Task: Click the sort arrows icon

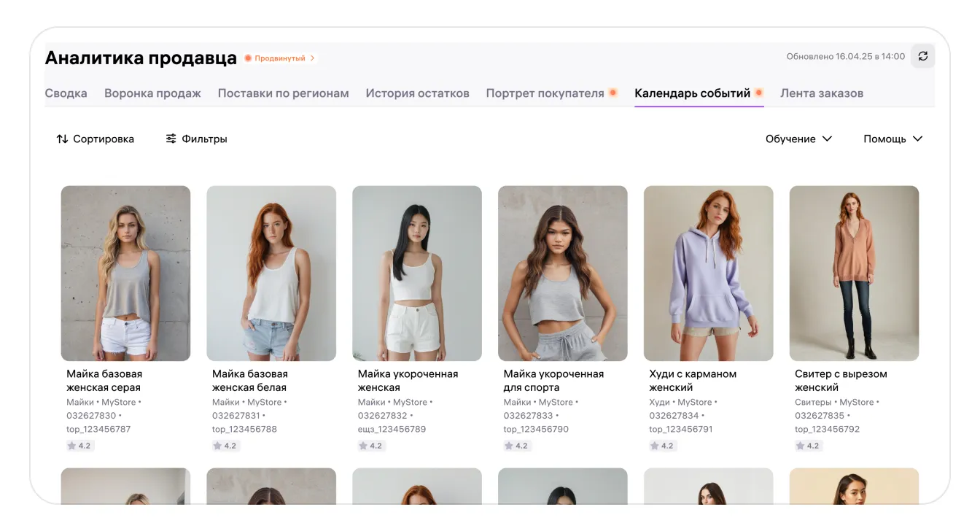Action: coord(62,139)
